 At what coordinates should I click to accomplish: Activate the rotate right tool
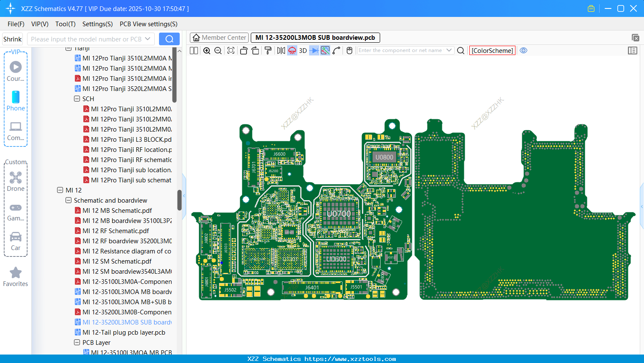coord(255,50)
